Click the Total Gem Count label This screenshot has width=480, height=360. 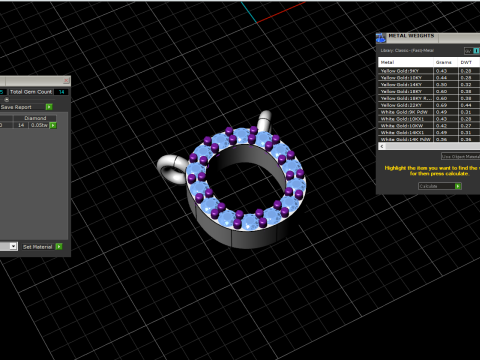click(x=31, y=92)
